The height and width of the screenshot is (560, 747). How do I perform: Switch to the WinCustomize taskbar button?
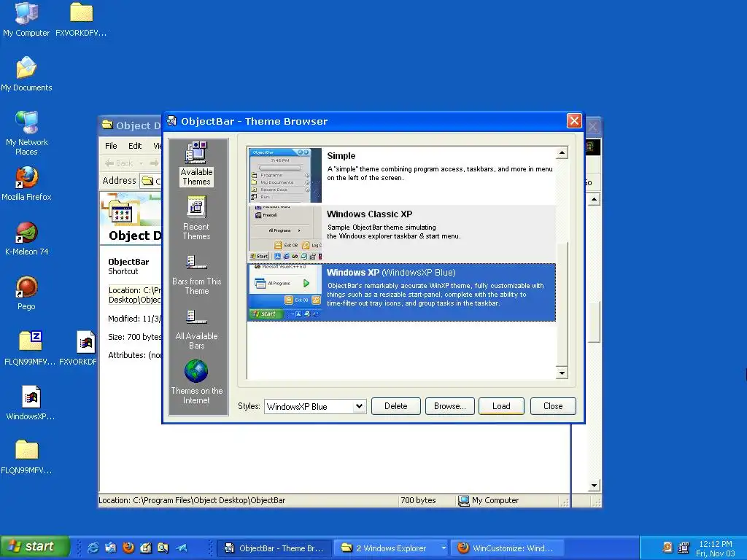point(508,548)
